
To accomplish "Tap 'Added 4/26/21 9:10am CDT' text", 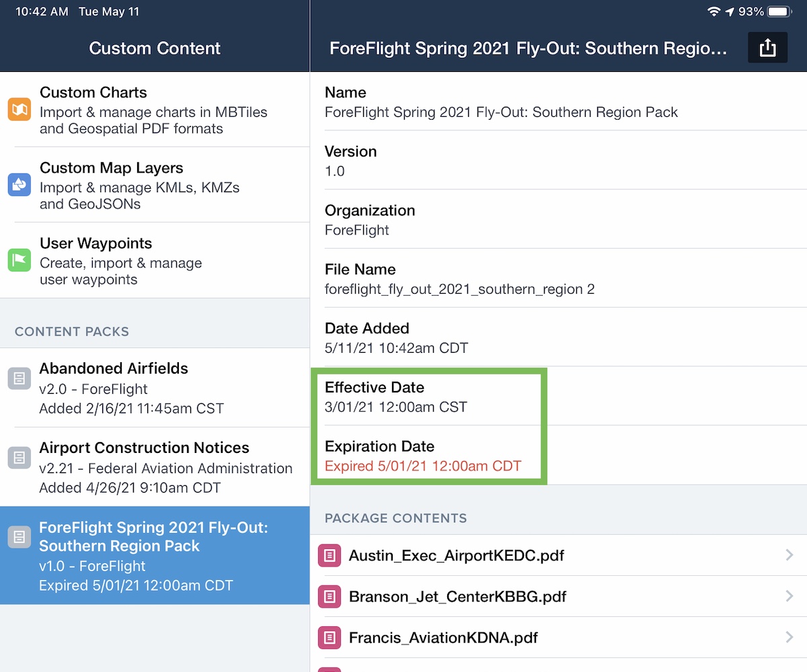I will [130, 488].
